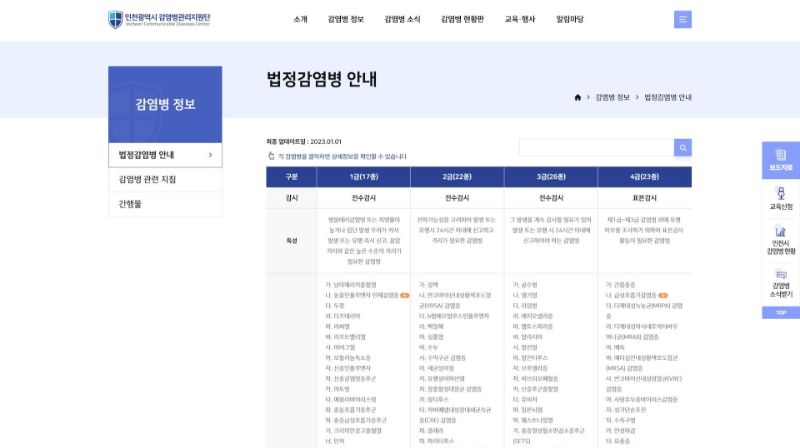Screen dimensions: 800x448
Task: Click 감염병 정보 breadcrumb link
Action: tap(612, 97)
